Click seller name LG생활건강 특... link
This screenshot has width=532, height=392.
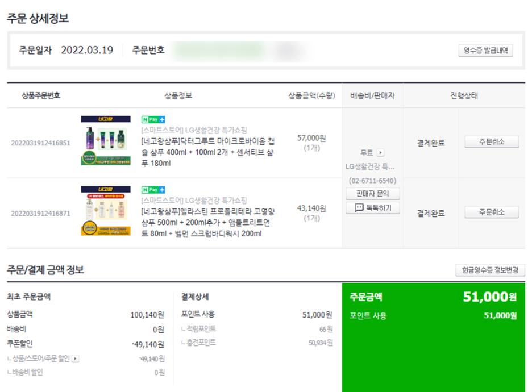coord(370,166)
